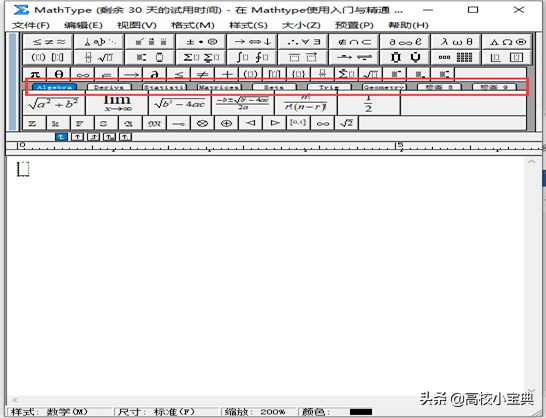Open the 编辑(E) menu
The image size is (546, 418).
[84, 25]
